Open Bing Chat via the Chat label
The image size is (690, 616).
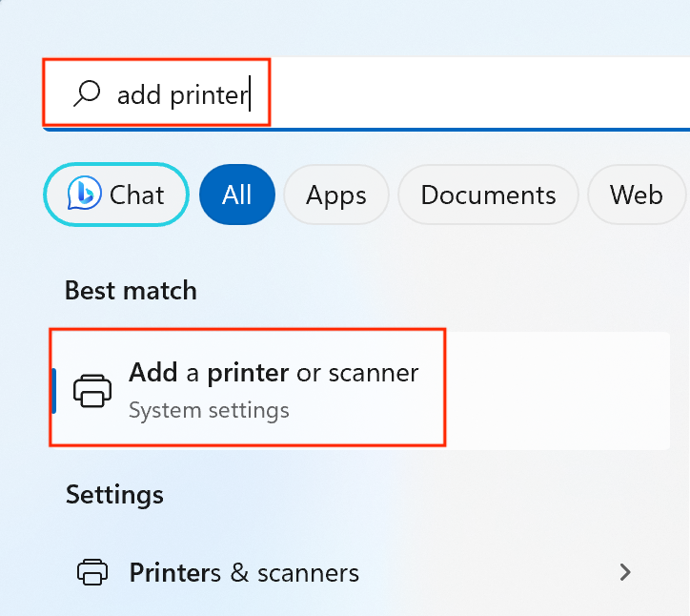(x=137, y=195)
